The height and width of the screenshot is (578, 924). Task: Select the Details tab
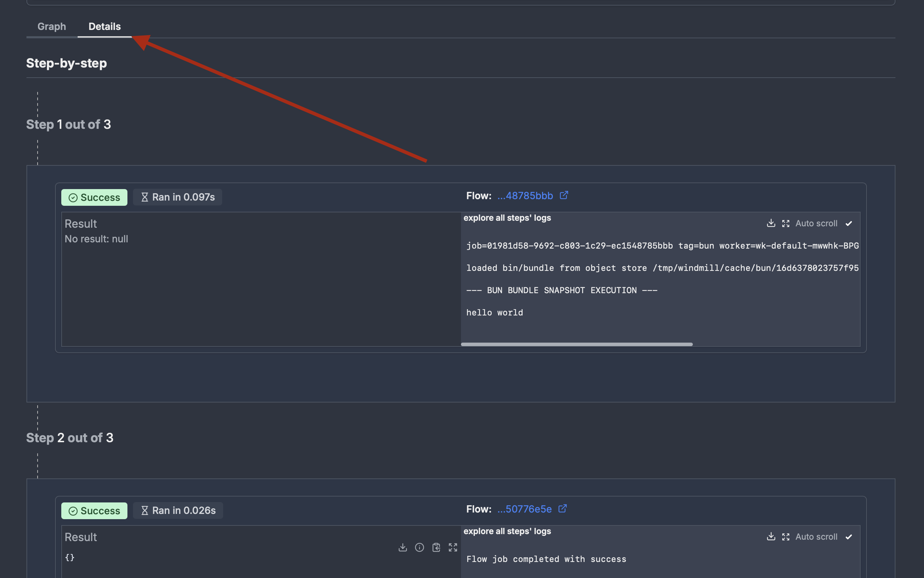click(x=105, y=26)
